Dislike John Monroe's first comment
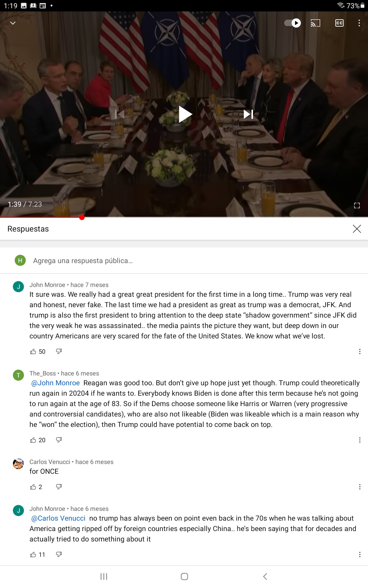This screenshot has width=368, height=588. point(59,352)
